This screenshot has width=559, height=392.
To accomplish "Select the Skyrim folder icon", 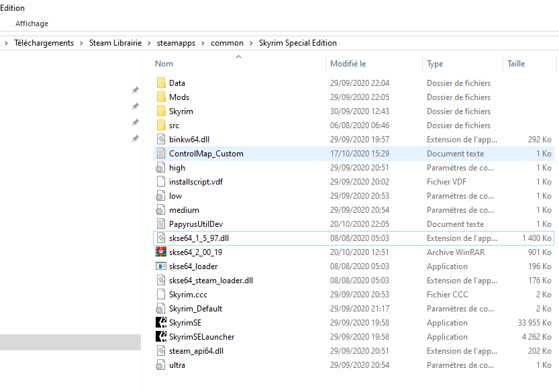I will pos(161,111).
